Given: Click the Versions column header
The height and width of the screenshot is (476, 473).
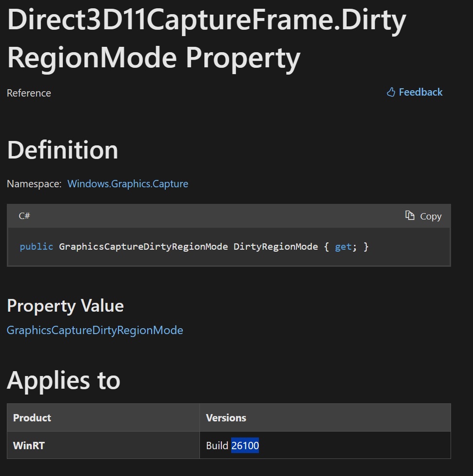Looking at the screenshot, I should 226,417.
